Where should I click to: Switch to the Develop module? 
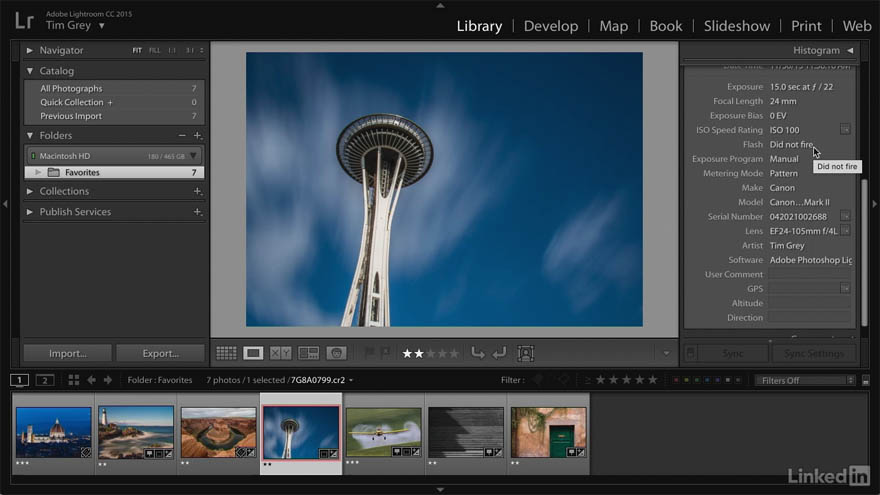tap(551, 26)
